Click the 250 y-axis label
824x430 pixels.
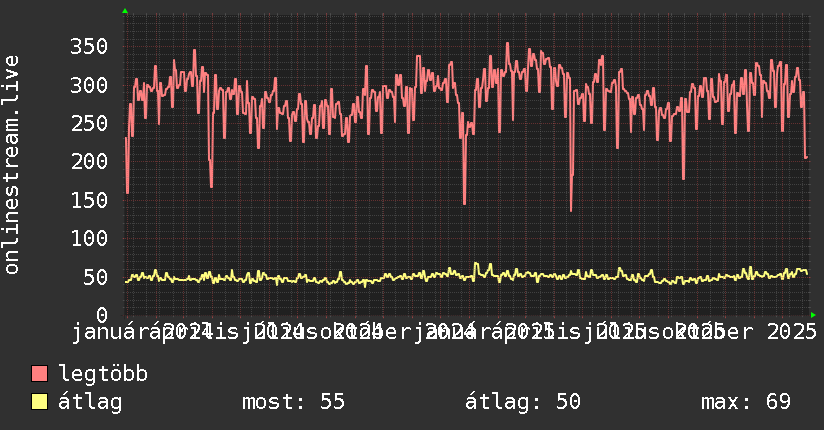pos(89,124)
